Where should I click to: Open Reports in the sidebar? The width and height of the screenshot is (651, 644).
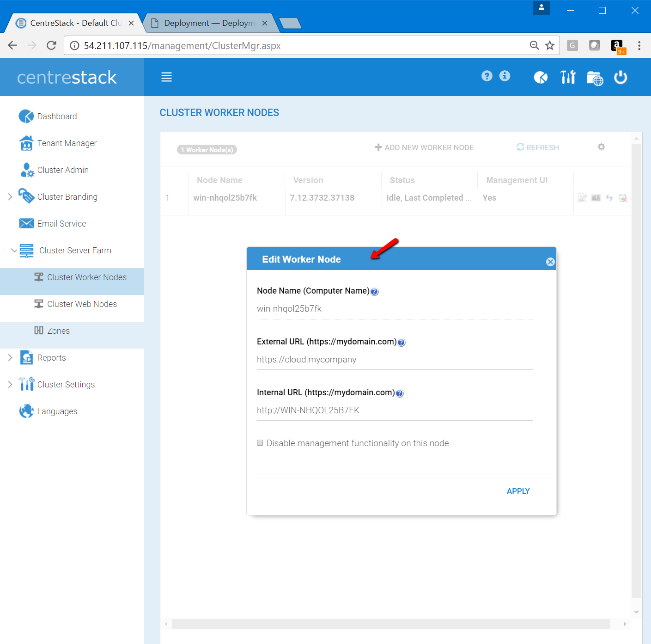pyautogui.click(x=51, y=358)
